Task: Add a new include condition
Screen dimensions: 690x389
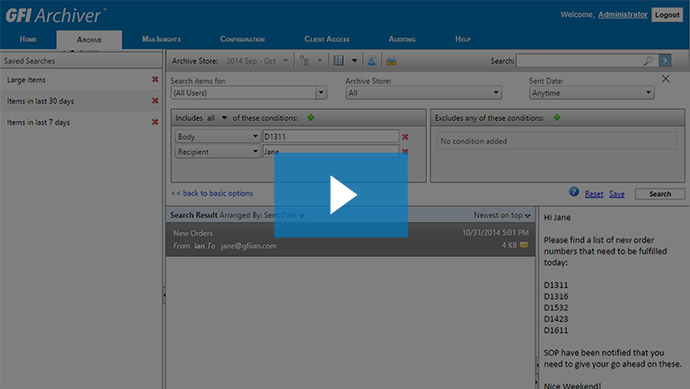Action: coord(311,117)
